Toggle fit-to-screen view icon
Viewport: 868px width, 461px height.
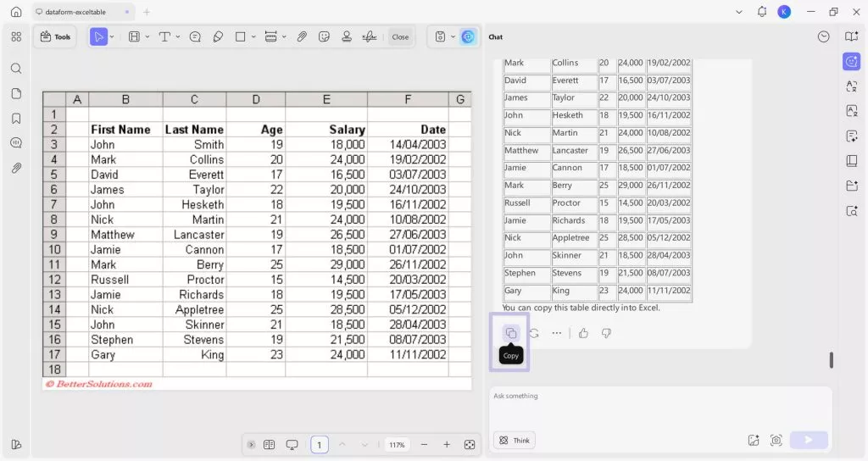(x=470, y=444)
